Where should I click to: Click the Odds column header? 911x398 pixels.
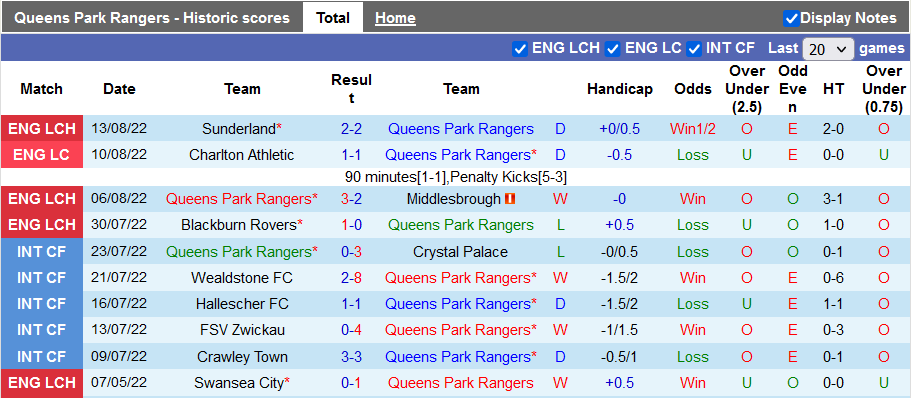693,89
